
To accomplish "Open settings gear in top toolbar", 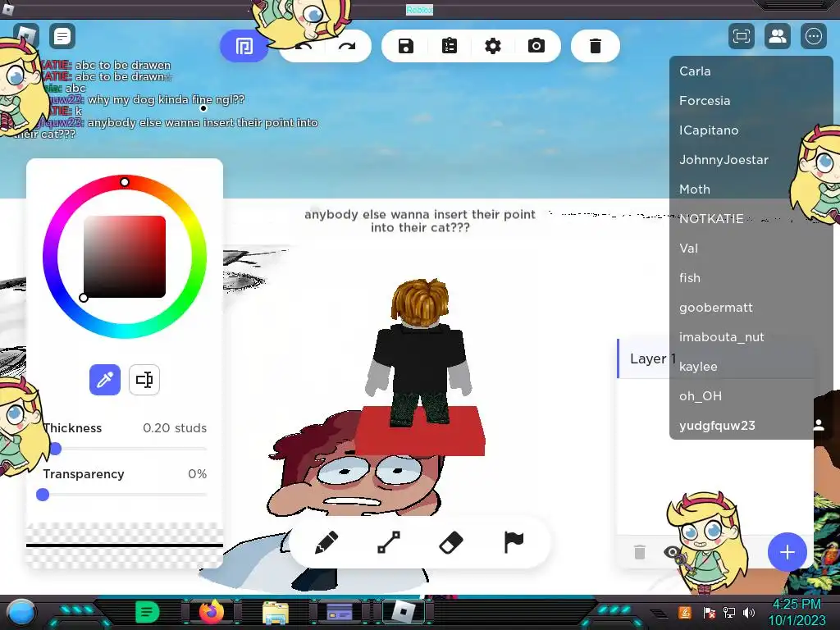I will tap(493, 46).
